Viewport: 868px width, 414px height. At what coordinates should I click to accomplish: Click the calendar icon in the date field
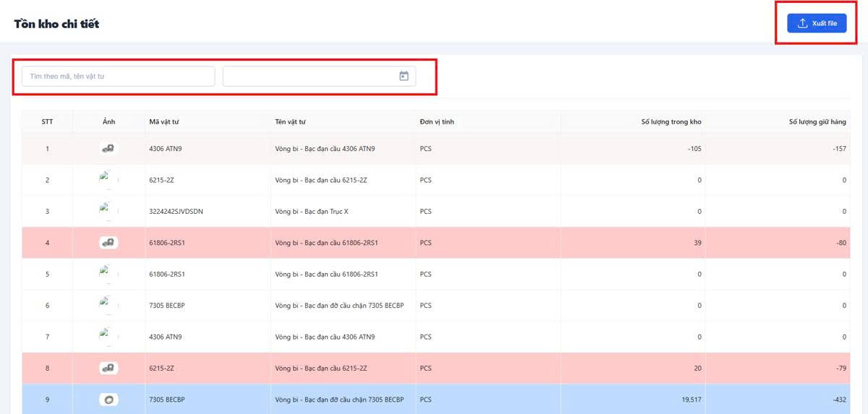[x=404, y=76]
